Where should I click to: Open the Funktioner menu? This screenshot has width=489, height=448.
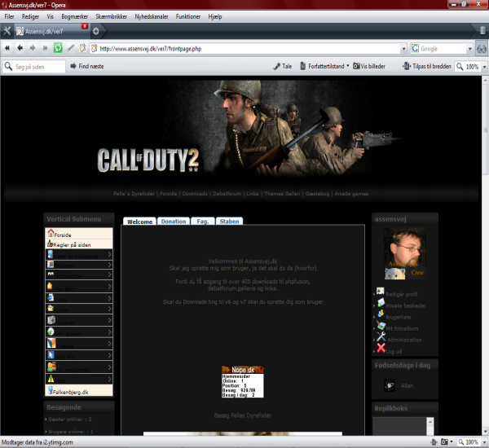pos(188,16)
